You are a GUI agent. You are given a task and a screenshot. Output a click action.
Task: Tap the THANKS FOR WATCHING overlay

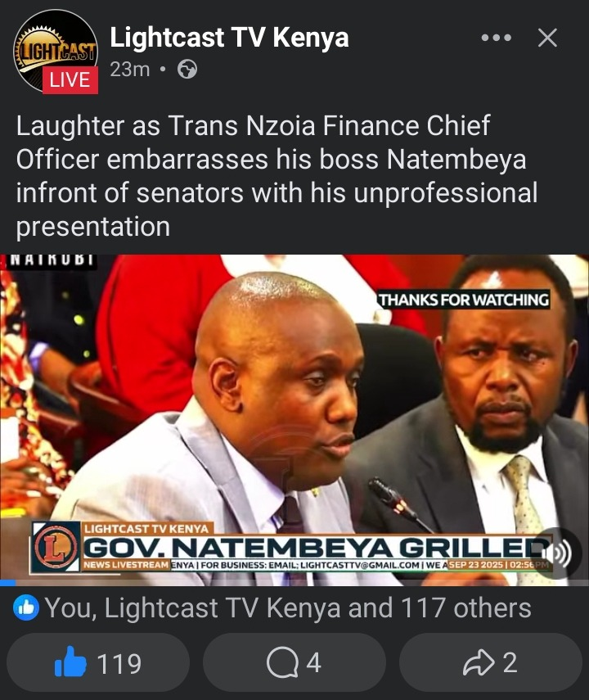[x=464, y=300]
